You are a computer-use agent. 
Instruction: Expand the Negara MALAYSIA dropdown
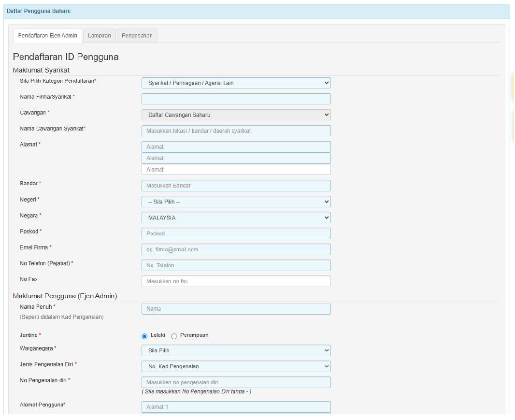point(236,217)
